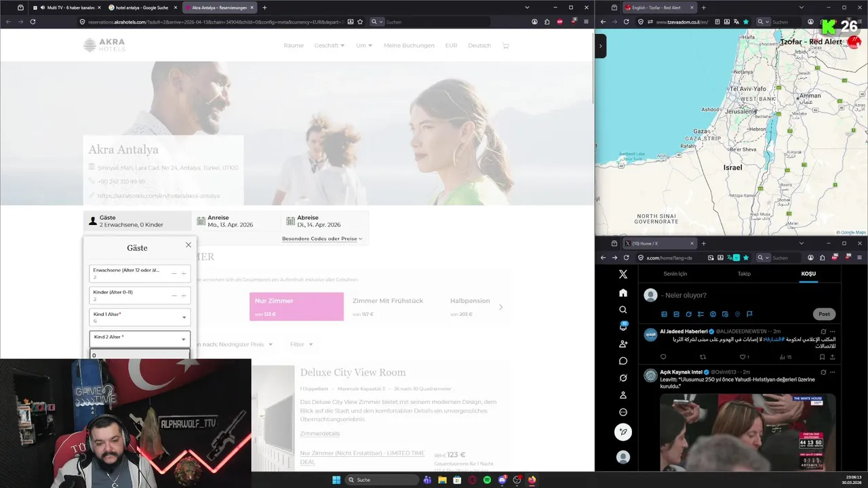
Task: Open Grok icon in X sidebar
Action: (623, 378)
